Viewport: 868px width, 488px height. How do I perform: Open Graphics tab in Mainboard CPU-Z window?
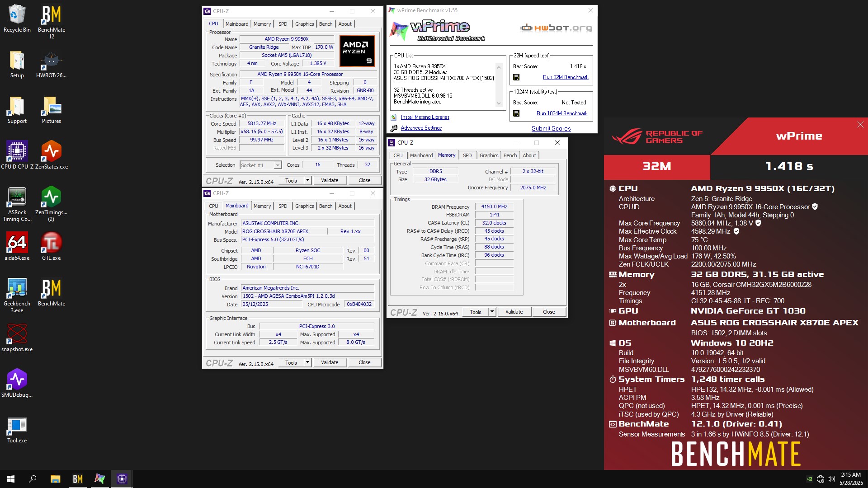click(304, 206)
